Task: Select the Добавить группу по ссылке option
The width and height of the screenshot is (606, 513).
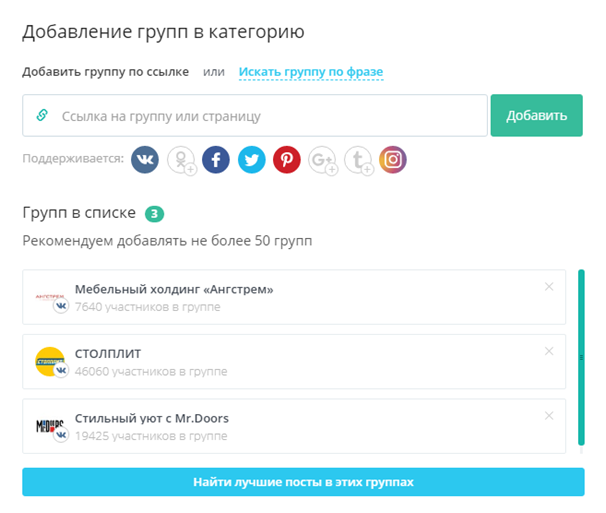Action: coord(106,72)
